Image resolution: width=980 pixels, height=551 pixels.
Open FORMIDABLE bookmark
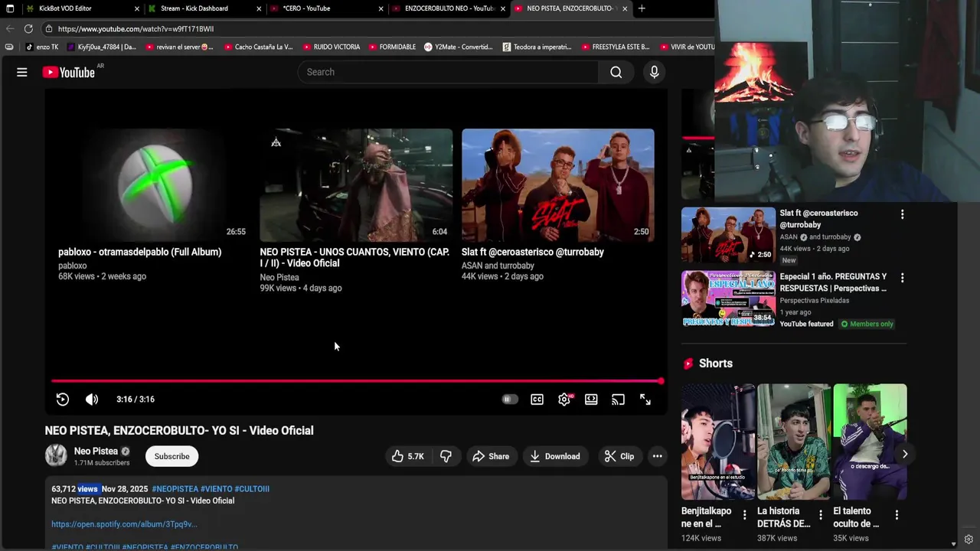point(392,47)
